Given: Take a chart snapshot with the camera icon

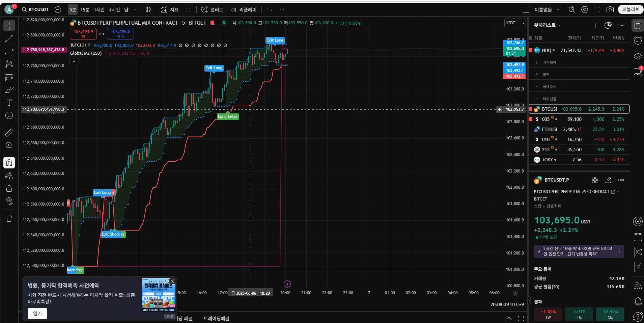Looking at the screenshot, I should coord(610,9).
